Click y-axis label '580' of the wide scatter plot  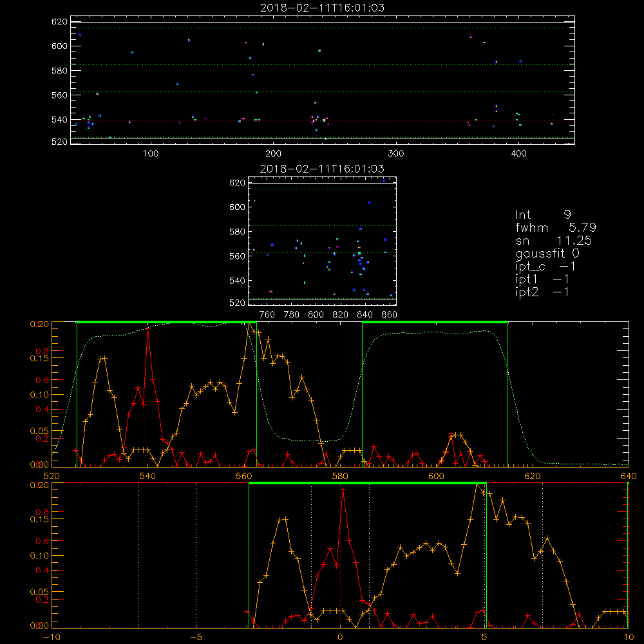pos(59,71)
